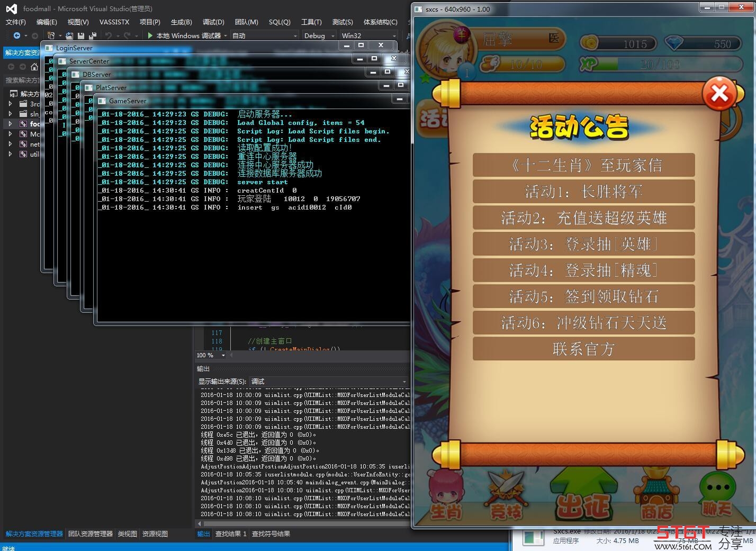Tap the 竞技 crossed swords arena icon
The height and width of the screenshot is (551, 756).
click(506, 496)
